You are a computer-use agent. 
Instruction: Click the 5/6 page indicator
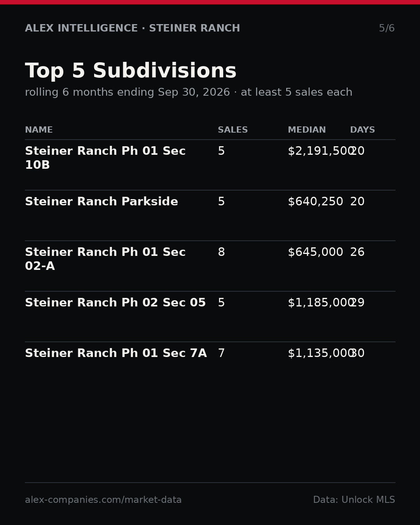point(387,28)
